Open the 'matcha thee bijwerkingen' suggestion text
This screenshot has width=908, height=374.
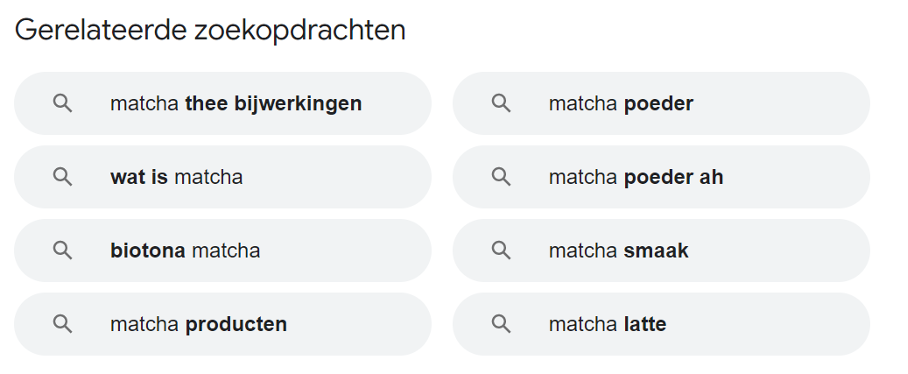pos(236,104)
